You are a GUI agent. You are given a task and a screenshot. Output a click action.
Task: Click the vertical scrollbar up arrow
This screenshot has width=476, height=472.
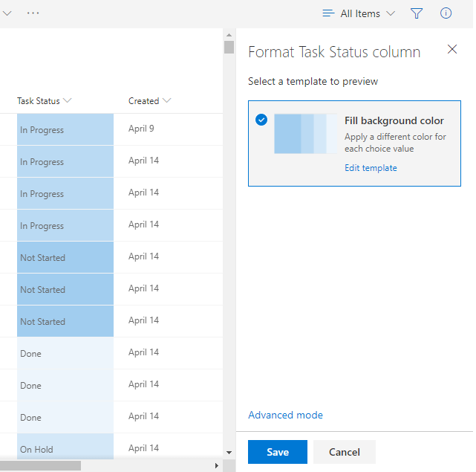pyautogui.click(x=229, y=35)
